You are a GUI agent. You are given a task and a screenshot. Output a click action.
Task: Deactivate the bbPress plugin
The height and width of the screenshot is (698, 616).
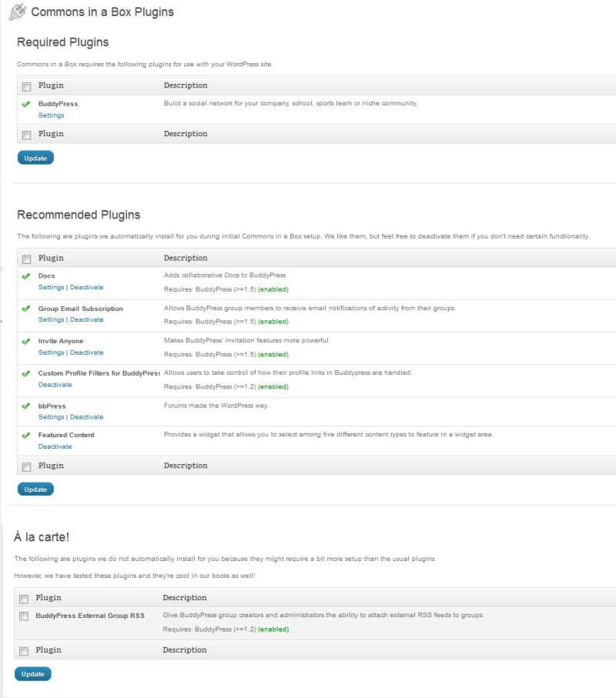click(x=87, y=417)
